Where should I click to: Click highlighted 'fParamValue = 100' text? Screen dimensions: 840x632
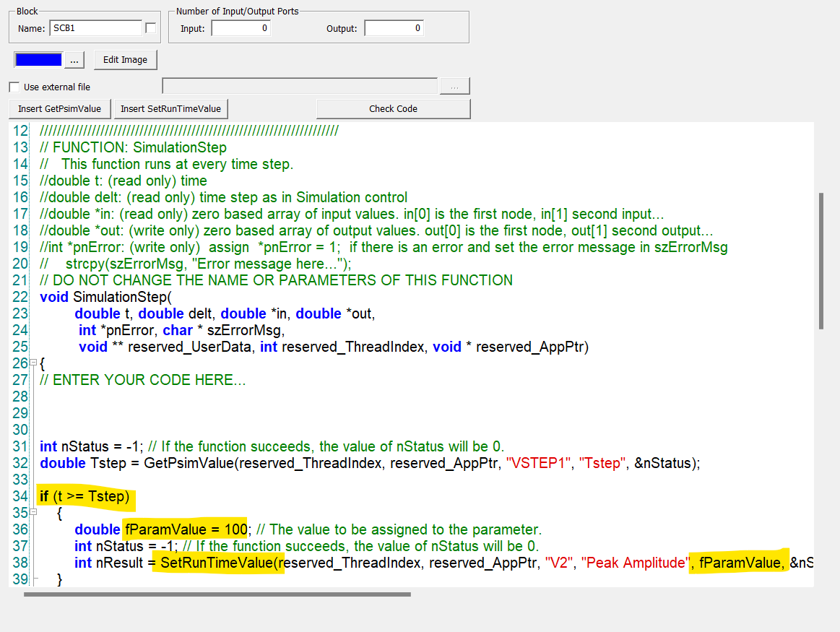[186, 529]
